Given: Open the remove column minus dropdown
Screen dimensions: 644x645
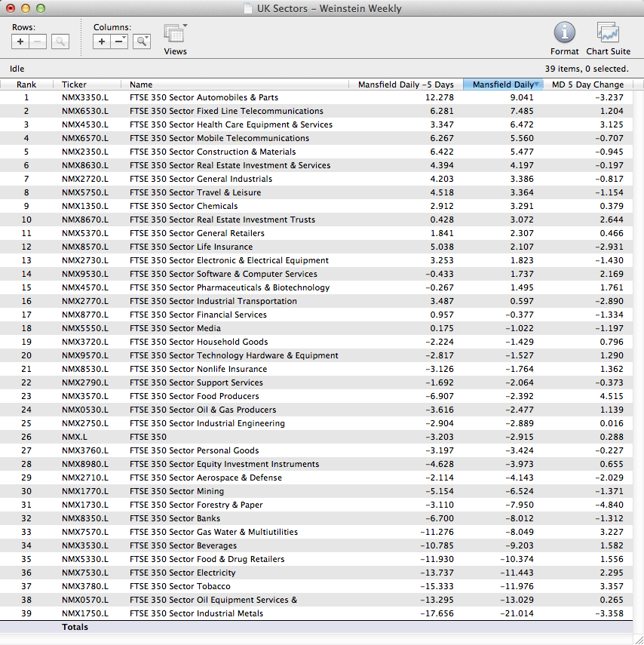Looking at the screenshot, I should (x=120, y=41).
